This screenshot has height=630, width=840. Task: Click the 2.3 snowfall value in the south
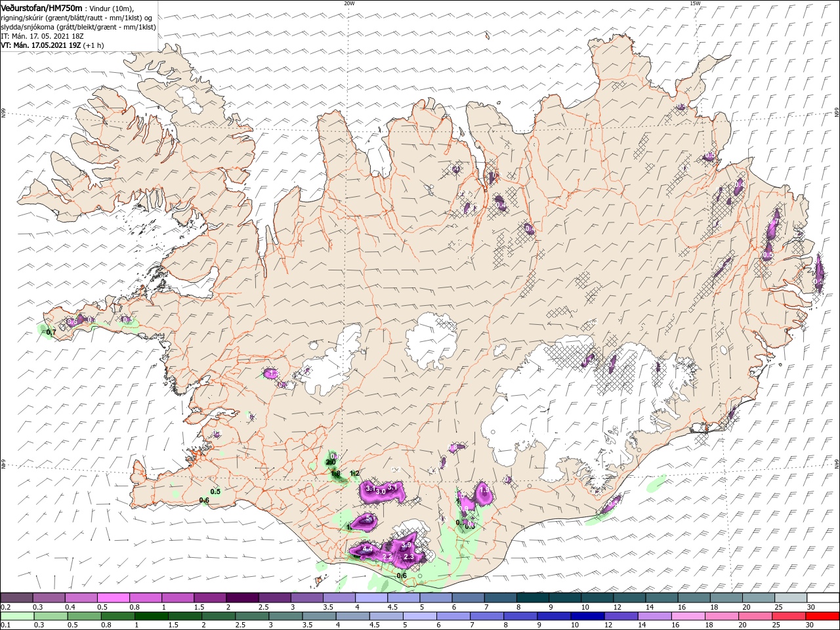pyautogui.click(x=409, y=556)
